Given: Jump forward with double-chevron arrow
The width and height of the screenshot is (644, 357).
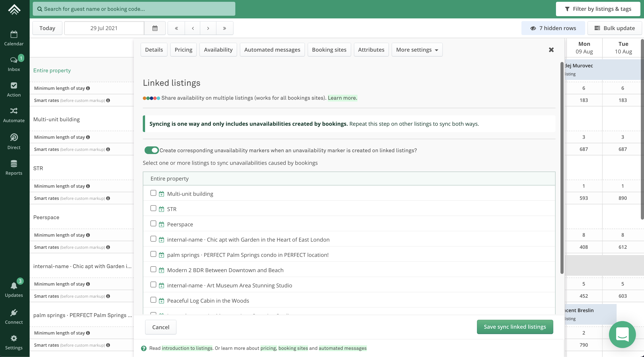Looking at the screenshot, I should 224,28.
